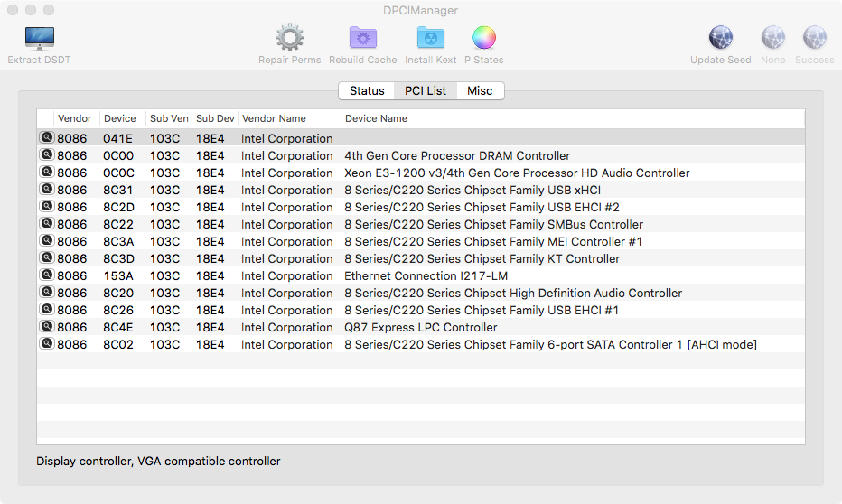Click the Extract DSDT toolbar icon

coord(39,39)
